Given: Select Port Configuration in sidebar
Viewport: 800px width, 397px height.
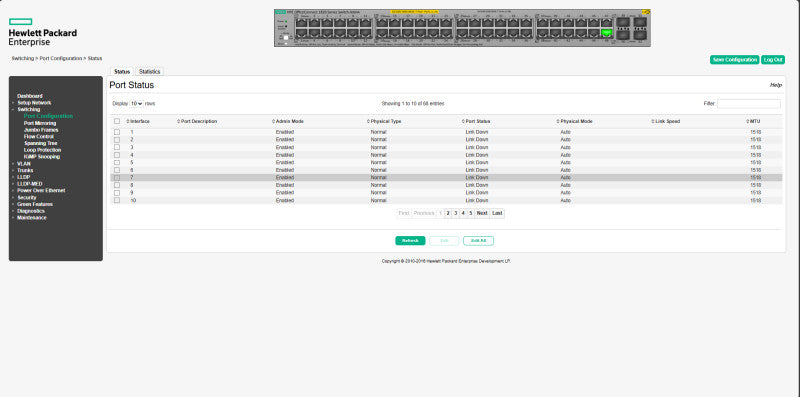Looking at the screenshot, I should [48, 116].
